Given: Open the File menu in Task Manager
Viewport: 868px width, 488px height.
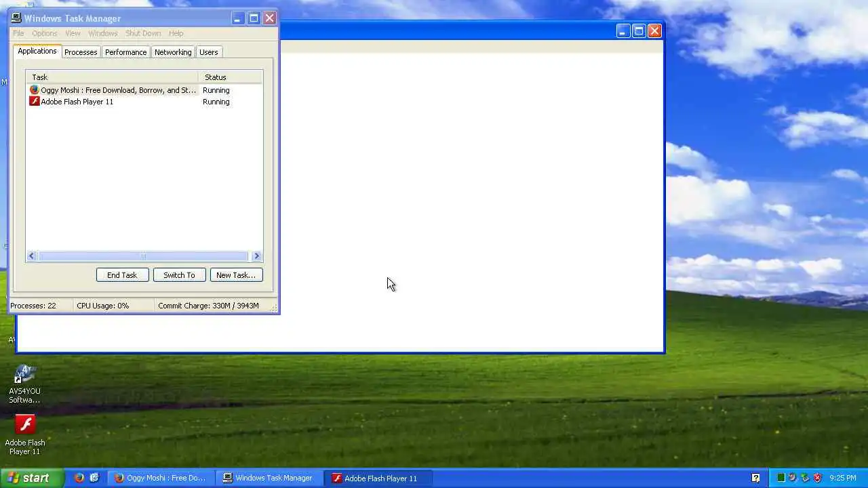Looking at the screenshot, I should pos(18,33).
